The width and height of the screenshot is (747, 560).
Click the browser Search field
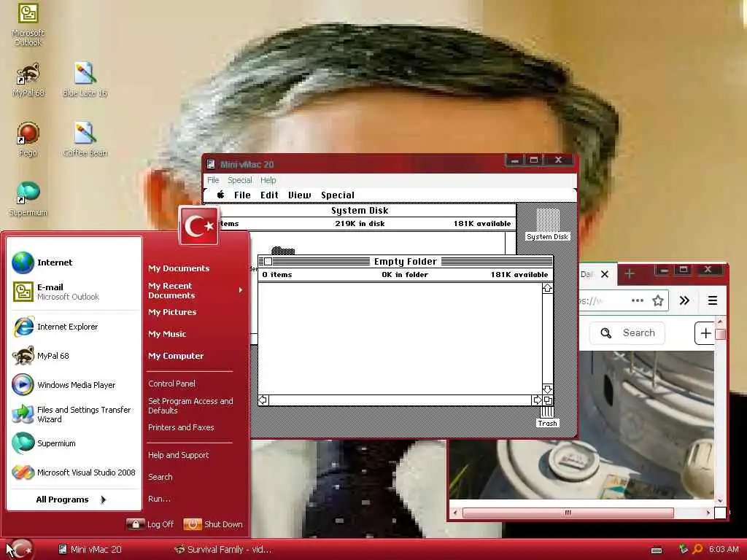tap(628, 332)
